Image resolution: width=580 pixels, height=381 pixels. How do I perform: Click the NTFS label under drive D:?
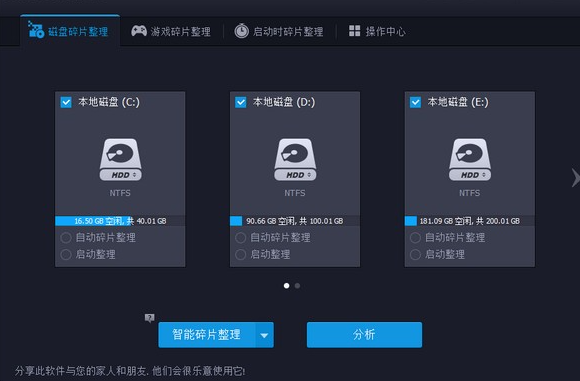[x=295, y=193]
